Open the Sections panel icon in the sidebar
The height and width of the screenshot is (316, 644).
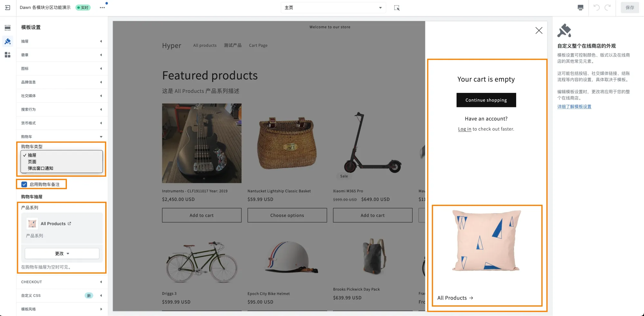pos(8,27)
